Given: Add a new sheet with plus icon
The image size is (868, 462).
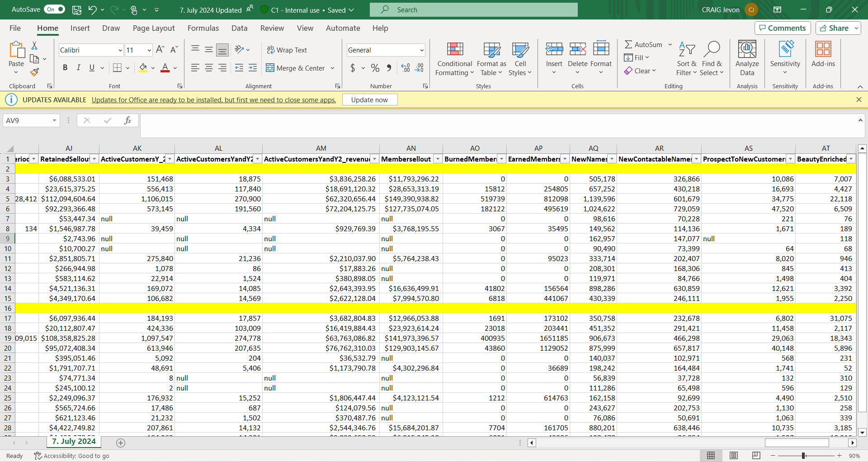Looking at the screenshot, I should [121, 443].
